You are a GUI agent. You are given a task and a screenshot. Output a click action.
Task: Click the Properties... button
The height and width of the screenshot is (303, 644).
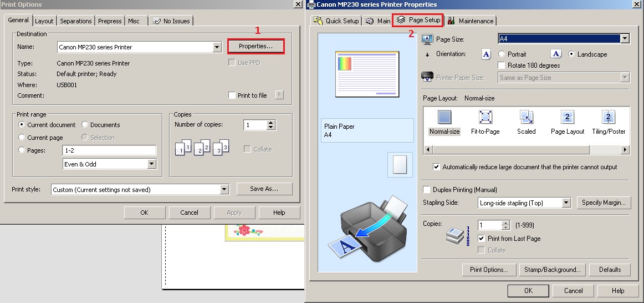(x=255, y=47)
